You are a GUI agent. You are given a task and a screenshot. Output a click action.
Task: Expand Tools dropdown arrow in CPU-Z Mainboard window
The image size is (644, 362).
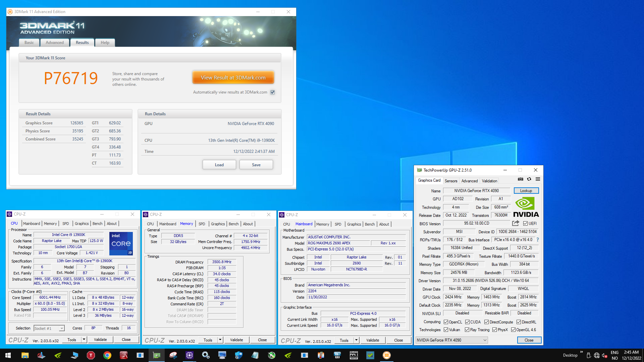(356, 340)
